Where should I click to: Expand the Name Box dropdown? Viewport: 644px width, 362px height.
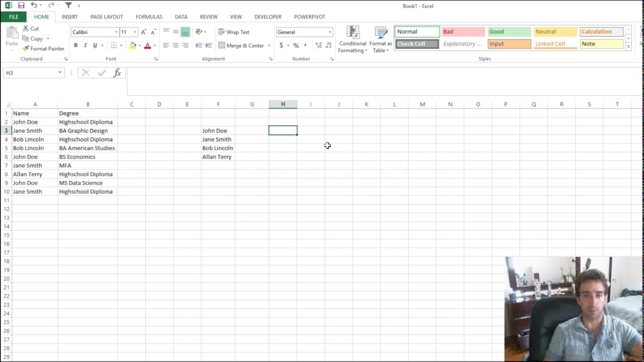[x=60, y=73]
